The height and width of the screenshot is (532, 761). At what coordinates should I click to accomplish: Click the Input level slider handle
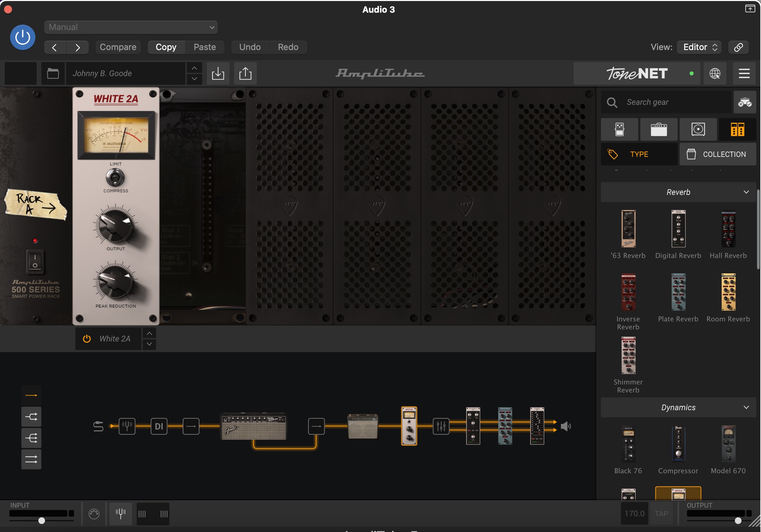click(x=41, y=521)
